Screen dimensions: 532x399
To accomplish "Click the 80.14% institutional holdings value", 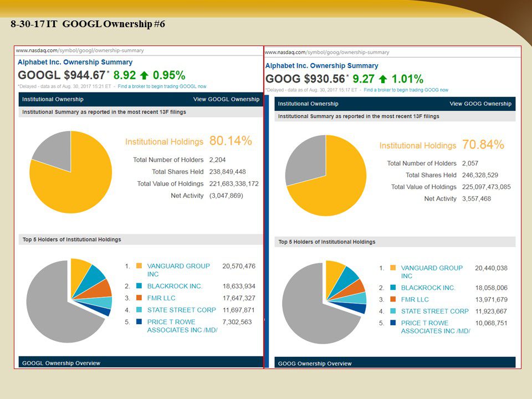I will [231, 140].
